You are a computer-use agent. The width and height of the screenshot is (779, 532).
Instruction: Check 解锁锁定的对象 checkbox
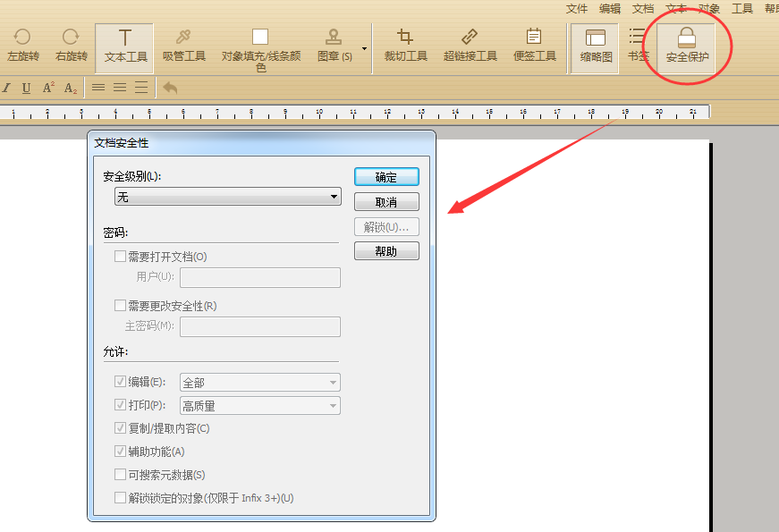click(x=120, y=497)
